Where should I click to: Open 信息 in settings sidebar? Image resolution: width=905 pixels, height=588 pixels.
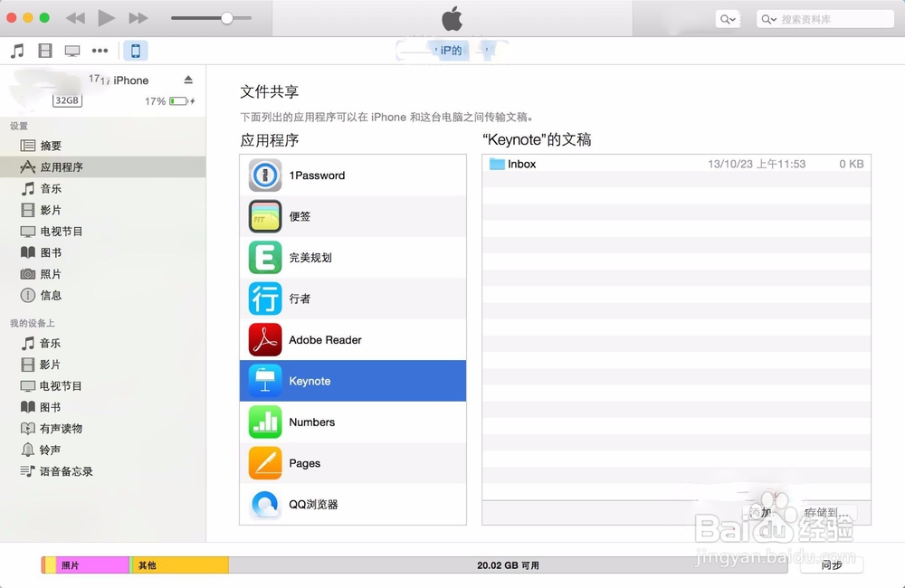pos(103,295)
